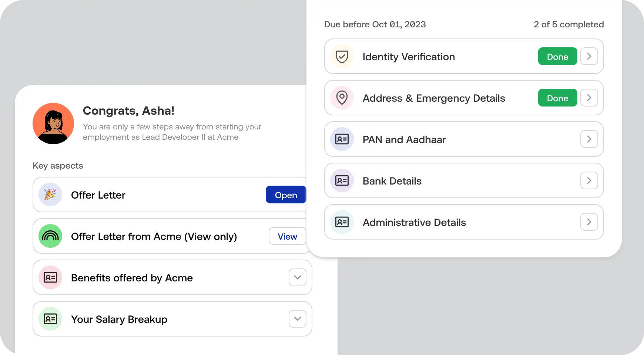Click the ID card icon beside PAN and Aadhaar
This screenshot has height=355, width=644.
(342, 139)
